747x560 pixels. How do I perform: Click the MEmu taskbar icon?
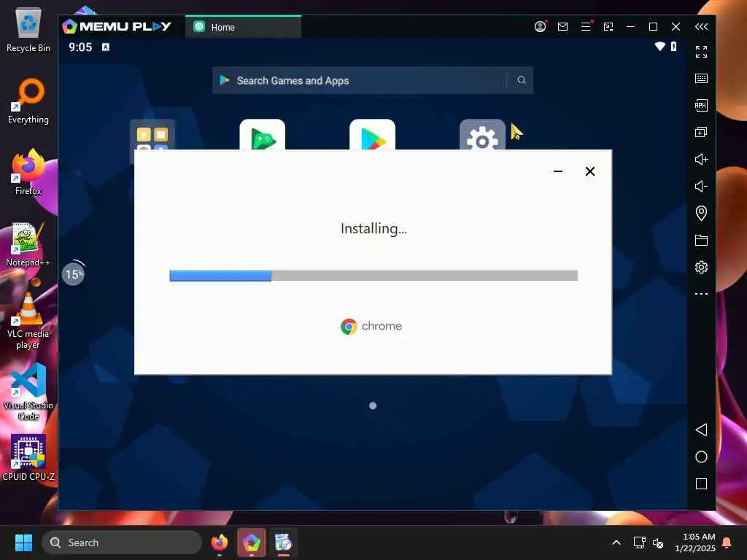252,542
